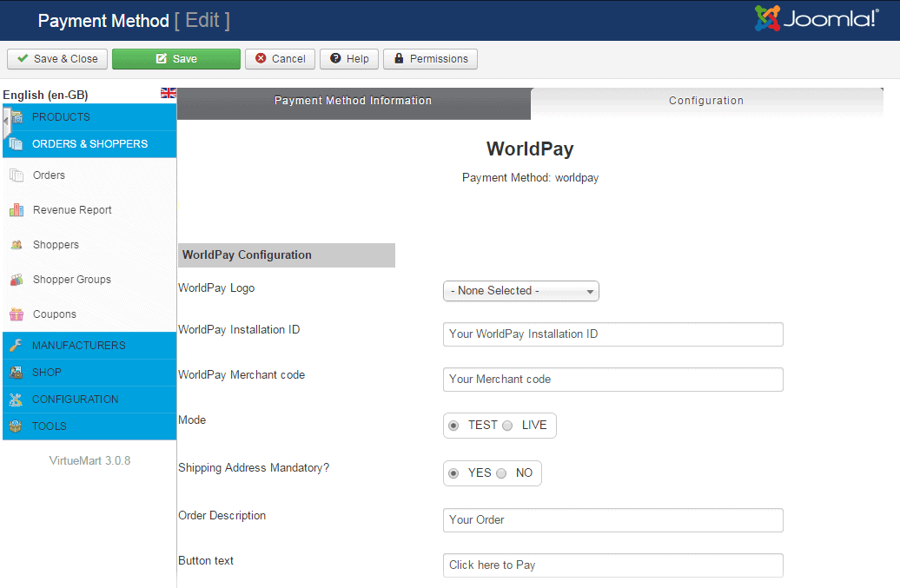Image resolution: width=900 pixels, height=588 pixels.
Task: Click the padlock icon on Permissions
Action: click(x=399, y=58)
